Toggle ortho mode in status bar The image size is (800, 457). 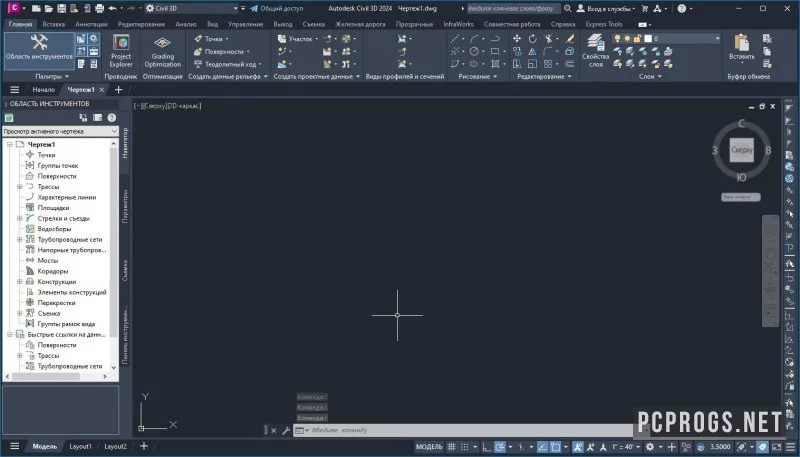click(x=486, y=447)
